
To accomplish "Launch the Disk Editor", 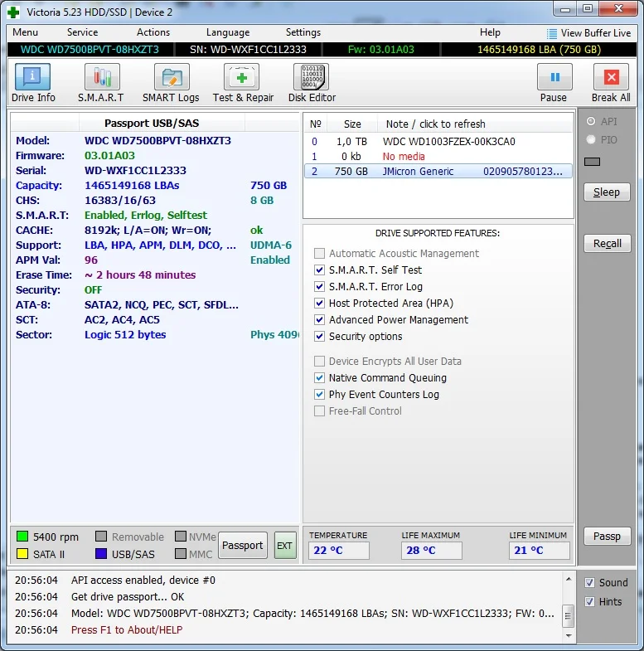I will tap(311, 77).
